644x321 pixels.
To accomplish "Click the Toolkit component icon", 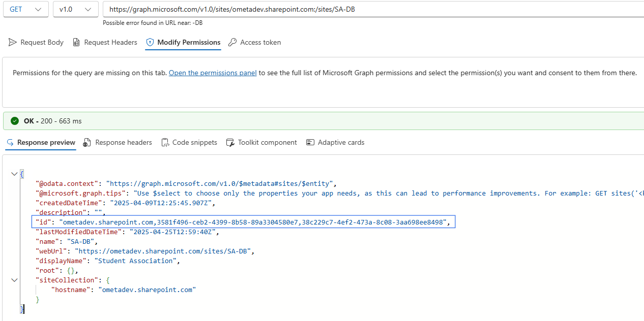I will 230,143.
